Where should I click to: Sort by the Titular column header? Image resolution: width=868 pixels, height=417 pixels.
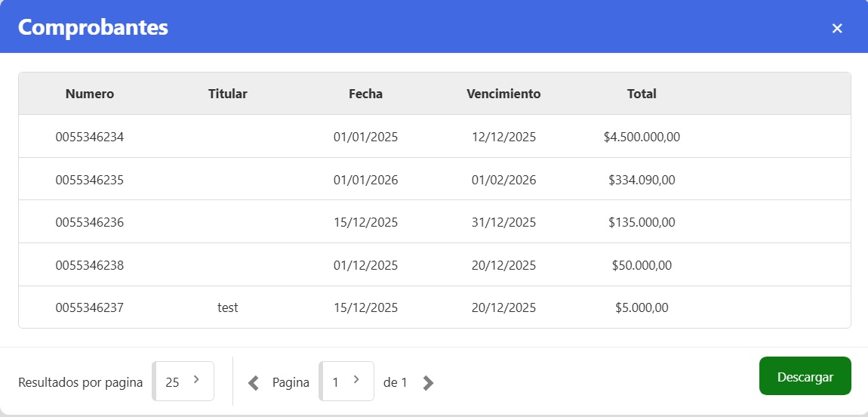point(227,94)
